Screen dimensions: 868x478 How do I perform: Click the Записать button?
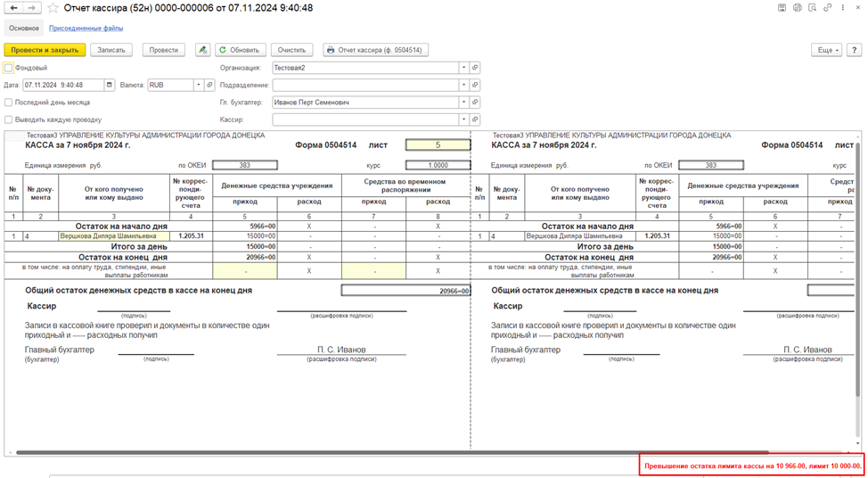click(x=111, y=50)
